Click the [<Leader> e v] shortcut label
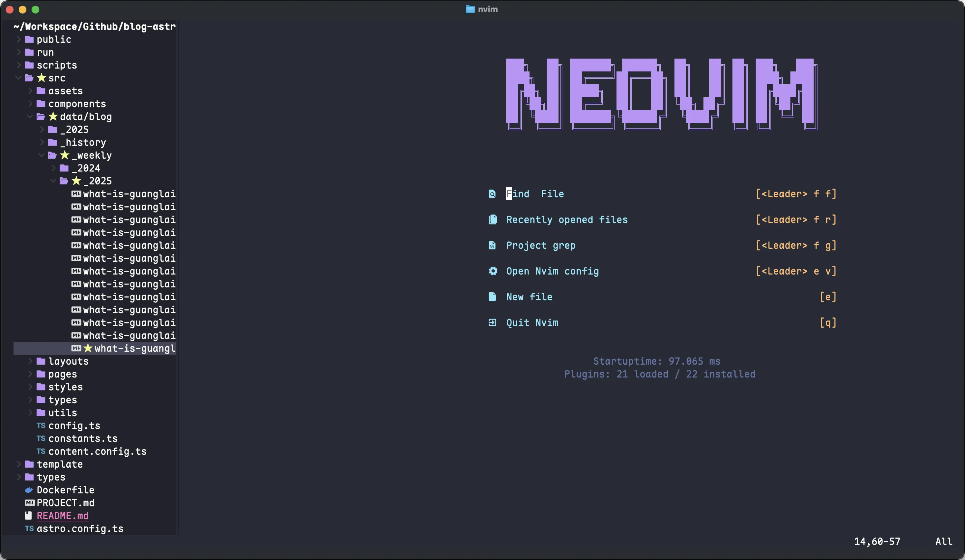 [x=797, y=271]
